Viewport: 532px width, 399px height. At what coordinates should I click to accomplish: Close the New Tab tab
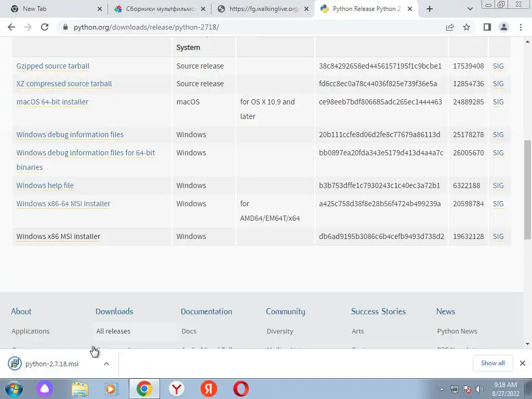coord(100,9)
